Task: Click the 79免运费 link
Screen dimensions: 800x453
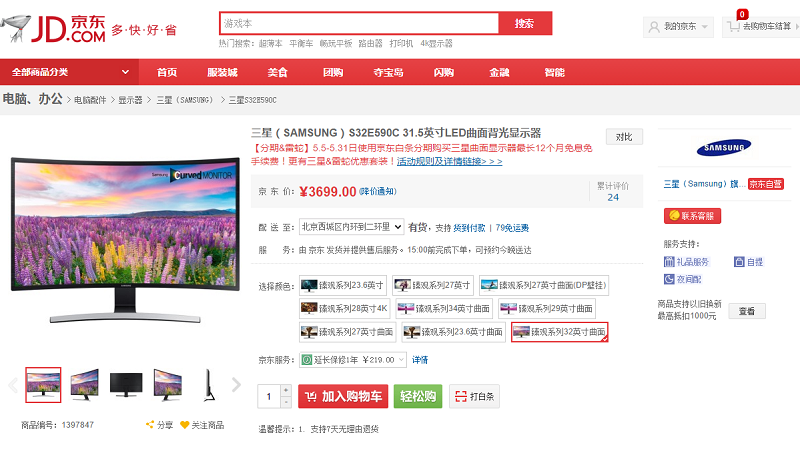Action: 512,228
